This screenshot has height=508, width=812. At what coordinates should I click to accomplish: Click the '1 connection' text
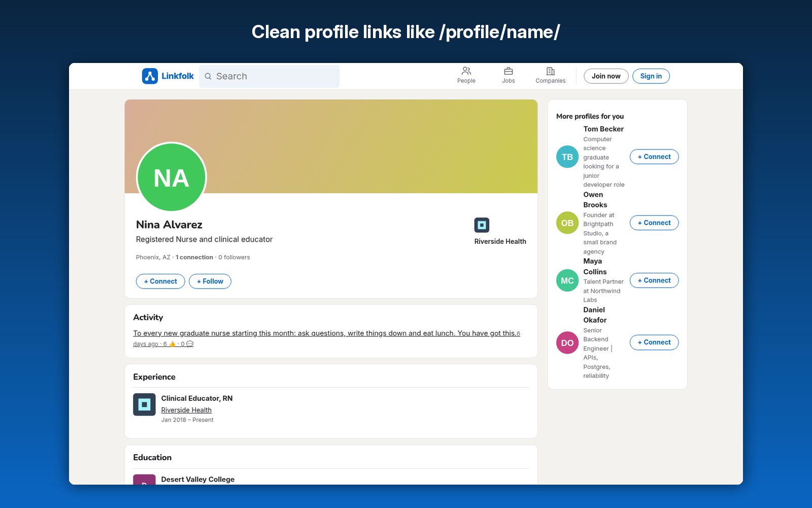point(194,258)
